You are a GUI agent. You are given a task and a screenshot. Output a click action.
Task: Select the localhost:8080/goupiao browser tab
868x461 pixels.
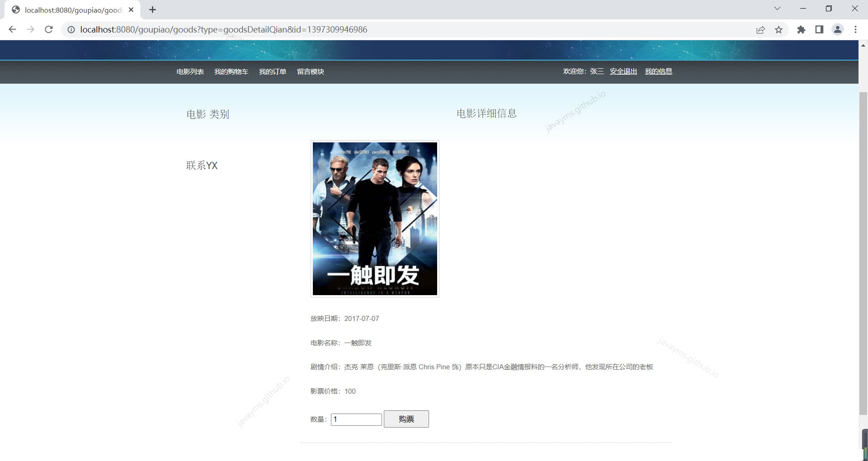(72, 9)
